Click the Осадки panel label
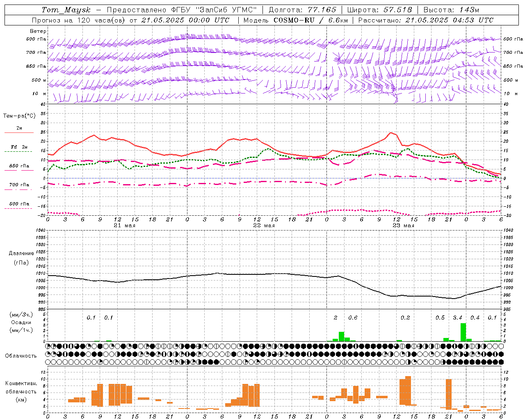This screenshot has width=525, height=420. tap(21, 322)
